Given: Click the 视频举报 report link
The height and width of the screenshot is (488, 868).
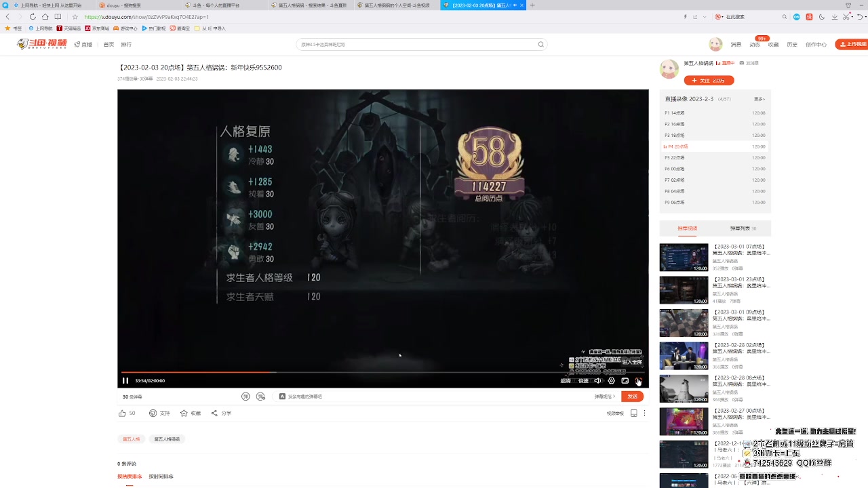Looking at the screenshot, I should [x=615, y=413].
